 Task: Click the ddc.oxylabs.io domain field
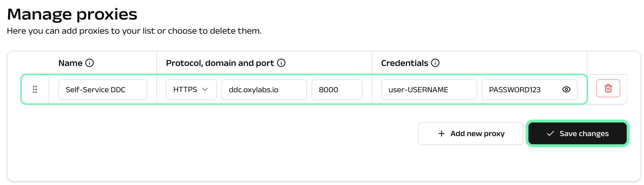point(264,89)
